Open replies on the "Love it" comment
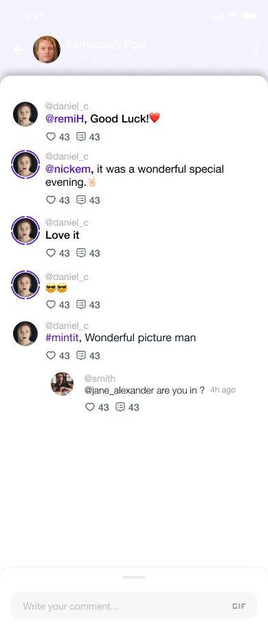Viewport: 268px width, 644px height. [81, 253]
